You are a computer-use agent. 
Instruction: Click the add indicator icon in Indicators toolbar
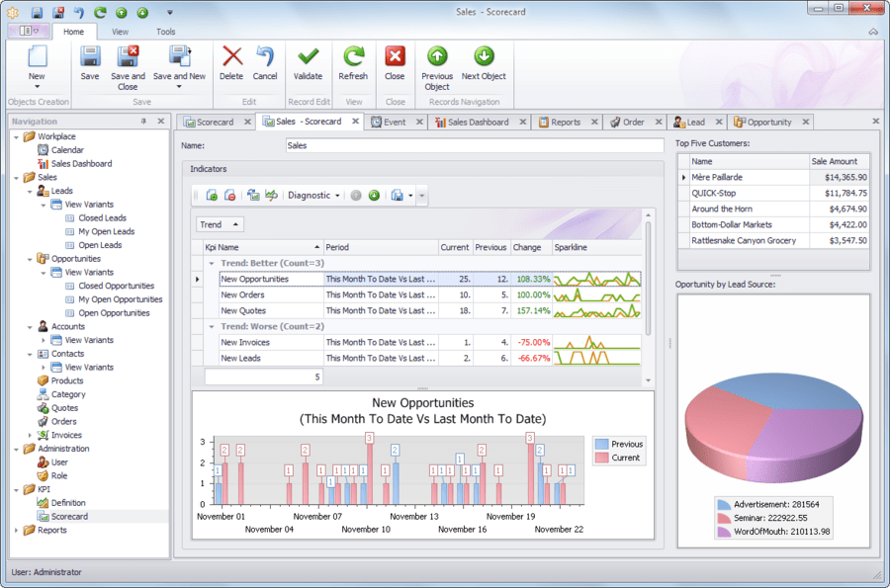point(212,196)
